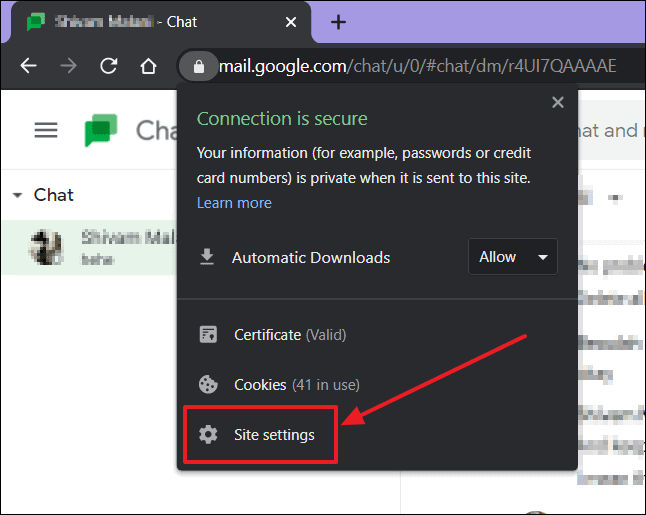This screenshot has height=515, width=646.
Task: Click the browser forward arrow
Action: click(x=68, y=66)
